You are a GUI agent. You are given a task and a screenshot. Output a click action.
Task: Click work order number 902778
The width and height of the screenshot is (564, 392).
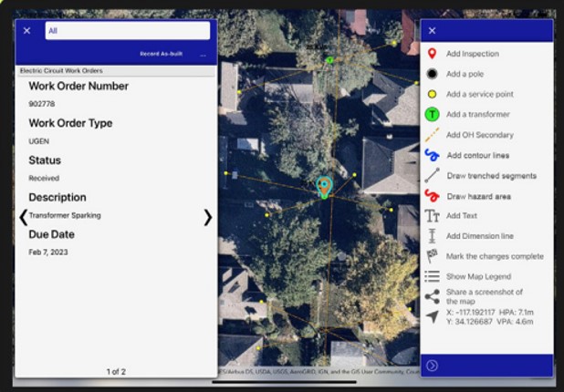pyautogui.click(x=42, y=104)
